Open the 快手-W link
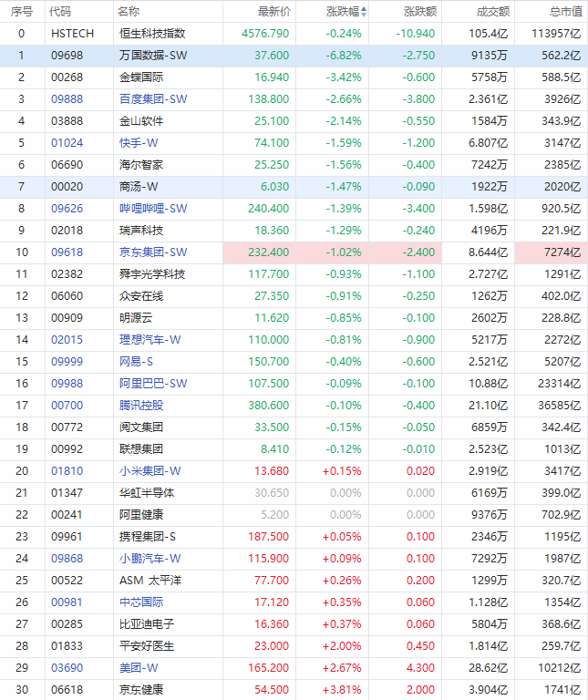The height and width of the screenshot is (700, 588). point(139,143)
